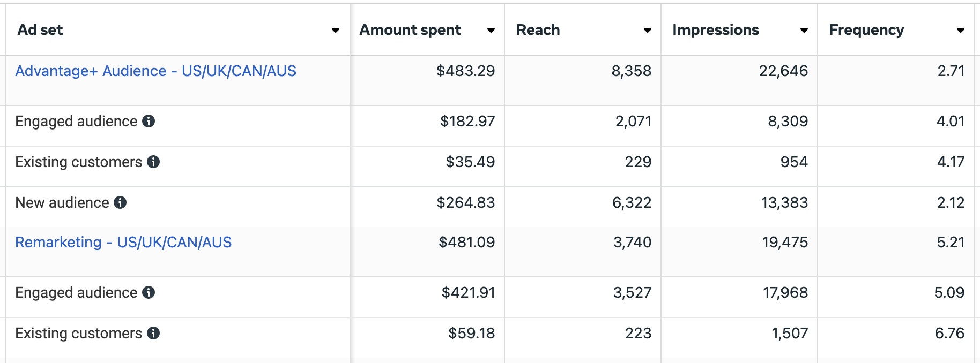
Task: Select the $483.29 amount spent cell
Action: (427, 80)
